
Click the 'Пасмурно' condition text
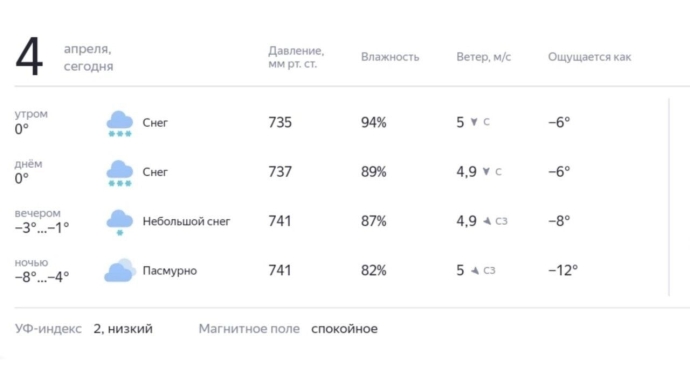169,270
